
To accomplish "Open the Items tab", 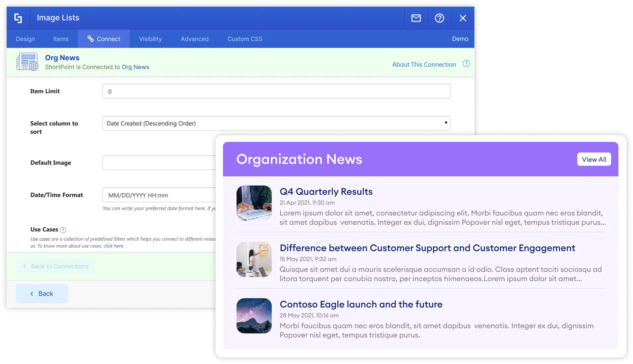I will [x=61, y=39].
